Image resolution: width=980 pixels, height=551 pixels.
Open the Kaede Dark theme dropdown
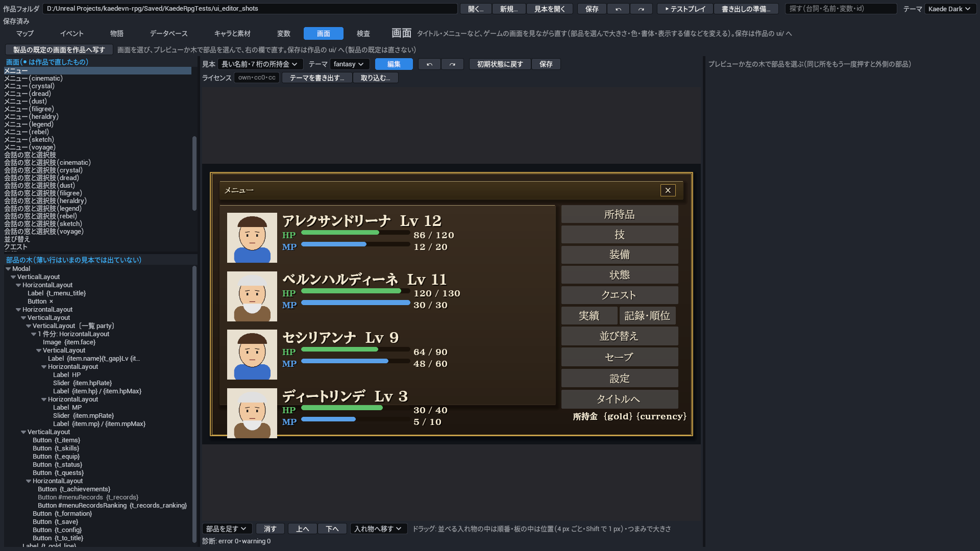coord(949,9)
